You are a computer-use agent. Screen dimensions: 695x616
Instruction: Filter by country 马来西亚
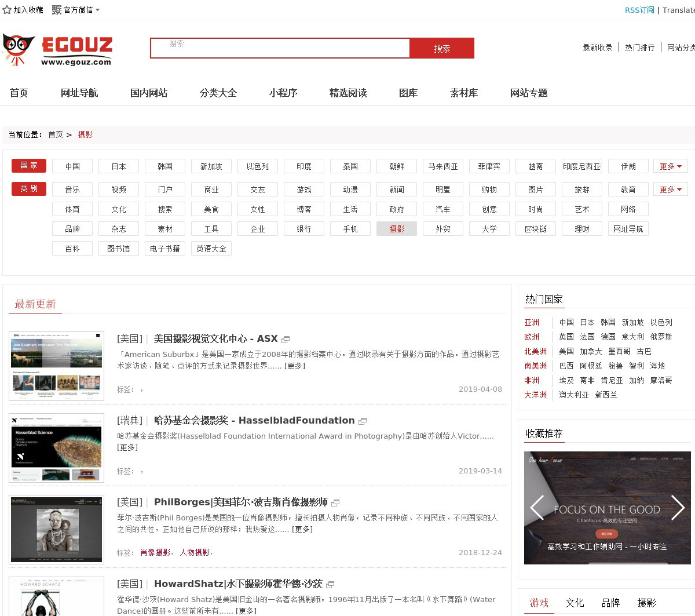tap(443, 166)
